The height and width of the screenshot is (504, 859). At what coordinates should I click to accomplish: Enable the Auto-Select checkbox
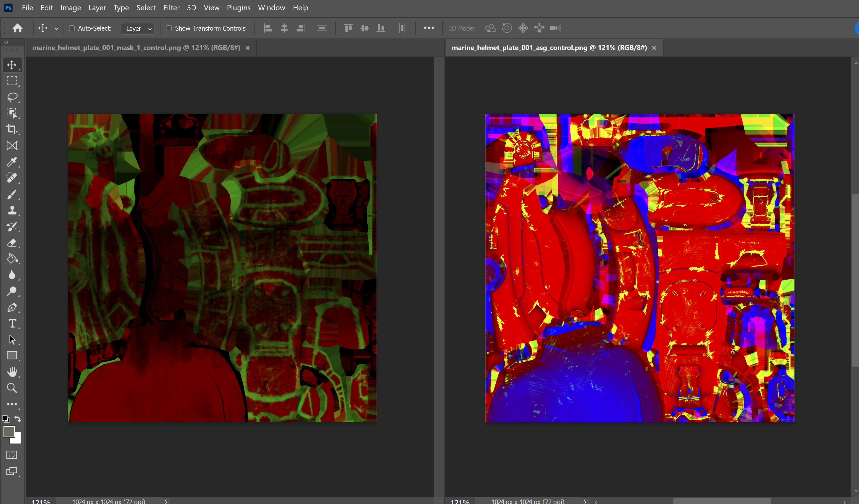pos(72,28)
